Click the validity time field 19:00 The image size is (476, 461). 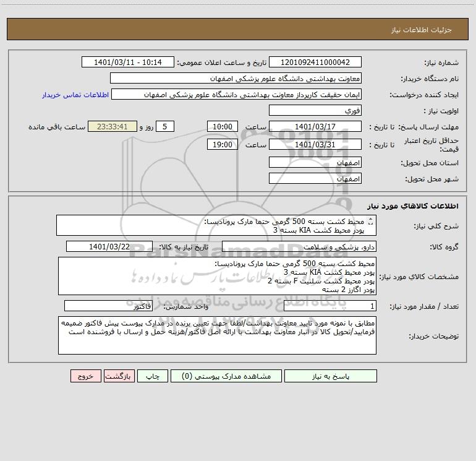point(222,145)
